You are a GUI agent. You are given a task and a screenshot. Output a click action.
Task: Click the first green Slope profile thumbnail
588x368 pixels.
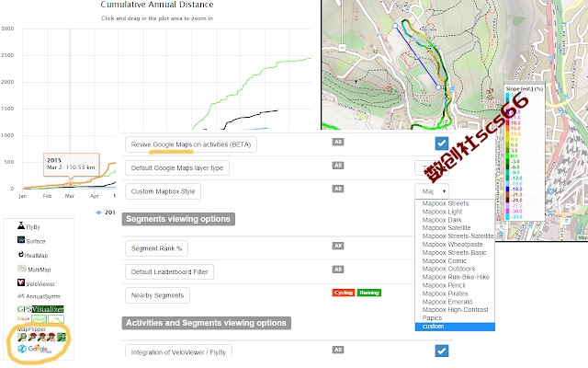39,319
